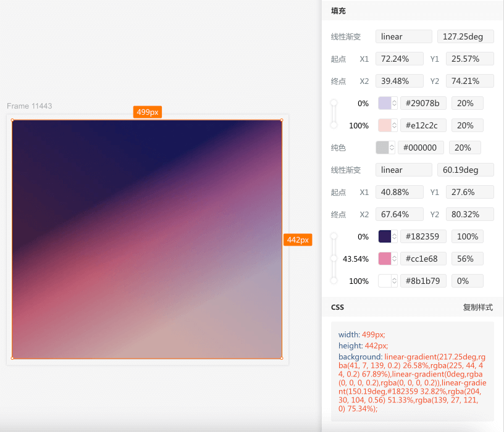Open the first linear gradient type dropdown
The width and height of the screenshot is (504, 432).
(403, 36)
